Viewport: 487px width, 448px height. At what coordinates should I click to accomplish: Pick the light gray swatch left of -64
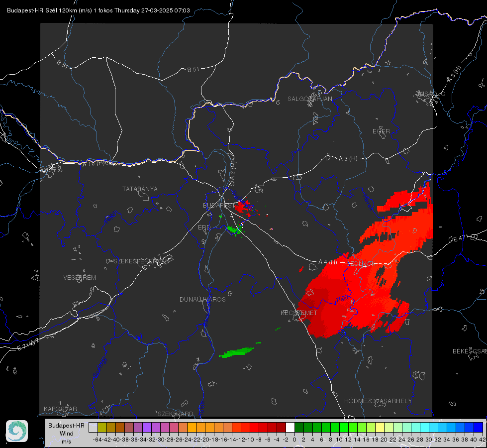click(93, 427)
